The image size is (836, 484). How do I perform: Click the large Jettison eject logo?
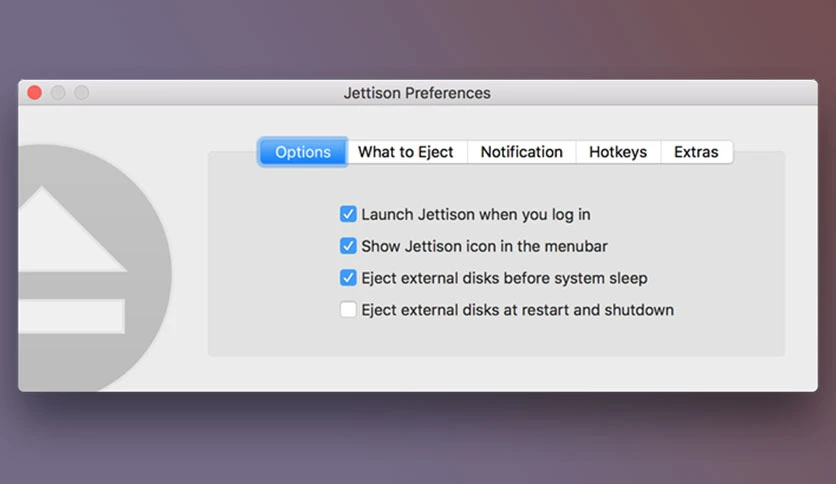pyautogui.click(x=95, y=268)
